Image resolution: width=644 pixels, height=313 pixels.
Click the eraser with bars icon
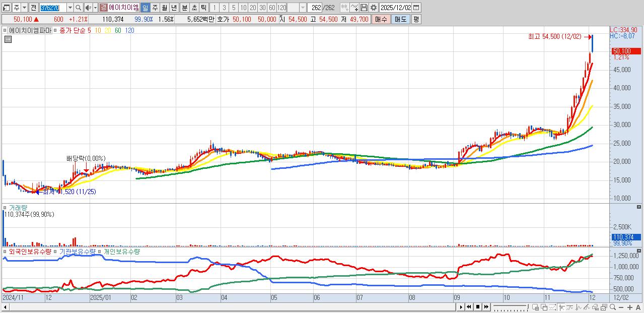596,307
